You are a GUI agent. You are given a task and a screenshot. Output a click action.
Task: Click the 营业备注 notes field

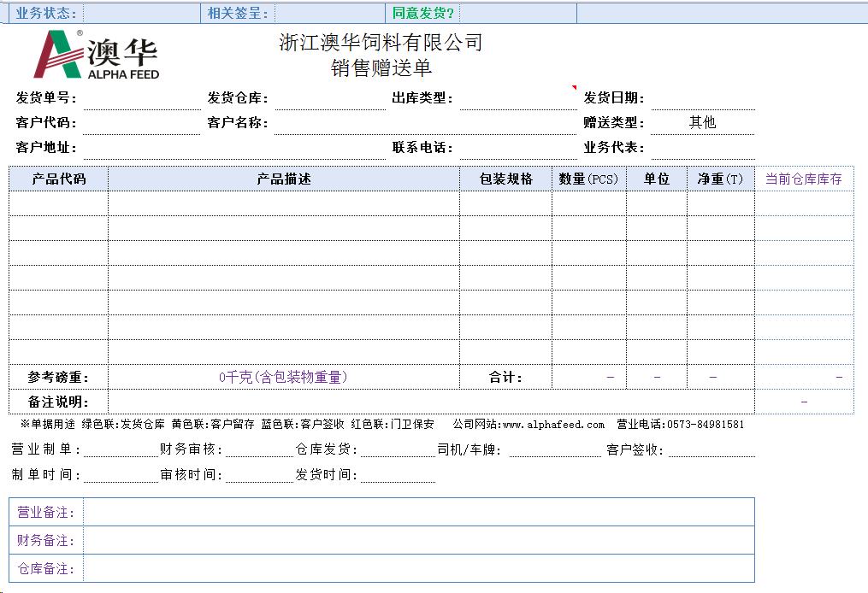pos(418,513)
